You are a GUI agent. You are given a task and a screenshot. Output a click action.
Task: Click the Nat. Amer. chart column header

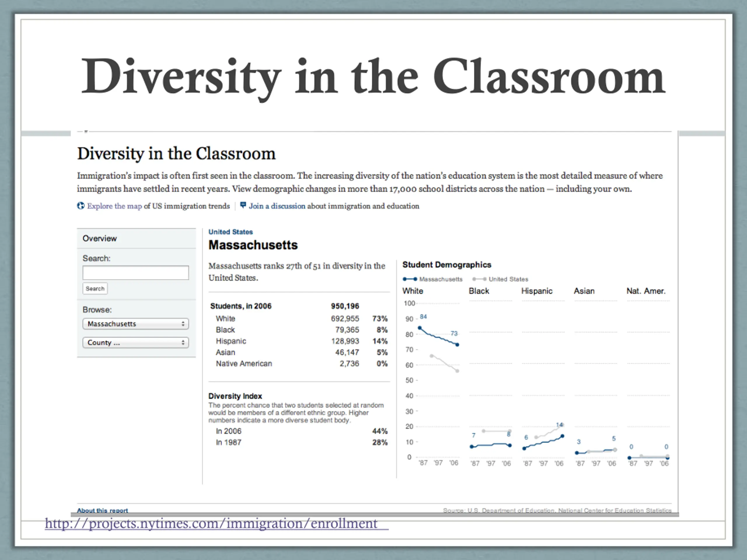click(x=646, y=291)
